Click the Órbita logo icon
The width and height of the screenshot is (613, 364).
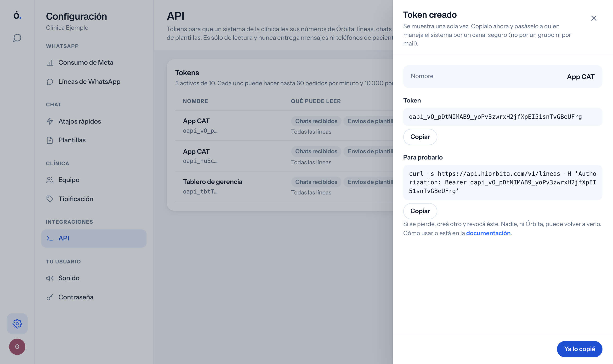click(17, 15)
